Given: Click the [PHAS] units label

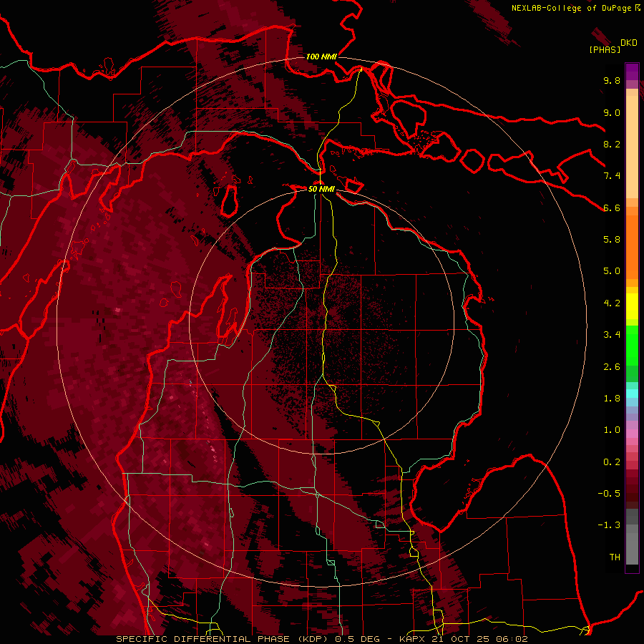Looking at the screenshot, I should (605, 49).
